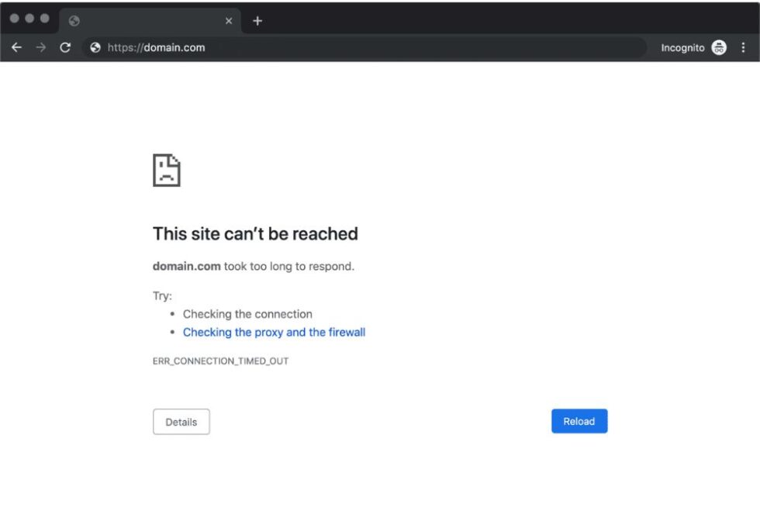
Task: Click the ERR_CONNECTION_TIMED_OUT error code
Action: click(221, 361)
